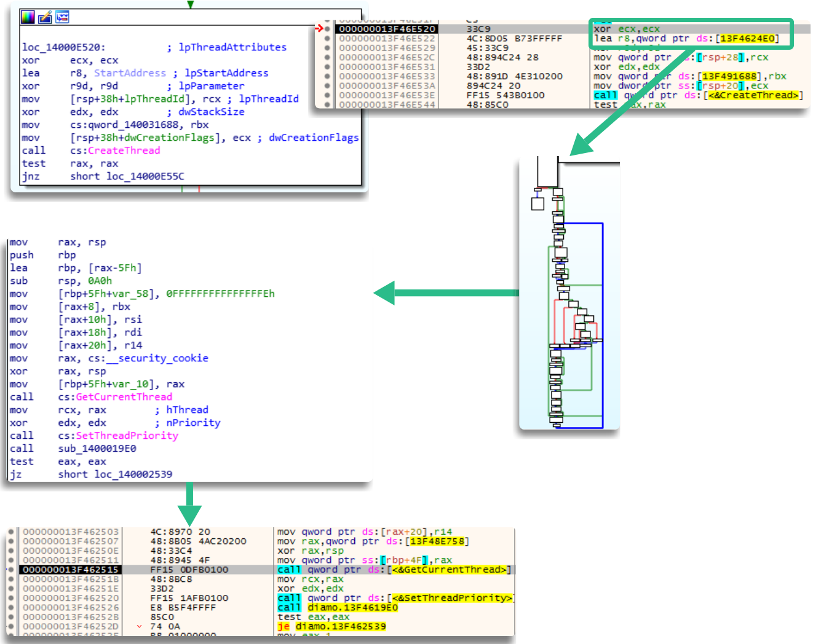Select address 000000013F462507 in debugger
The width and height of the screenshot is (813, 644).
click(x=71, y=541)
